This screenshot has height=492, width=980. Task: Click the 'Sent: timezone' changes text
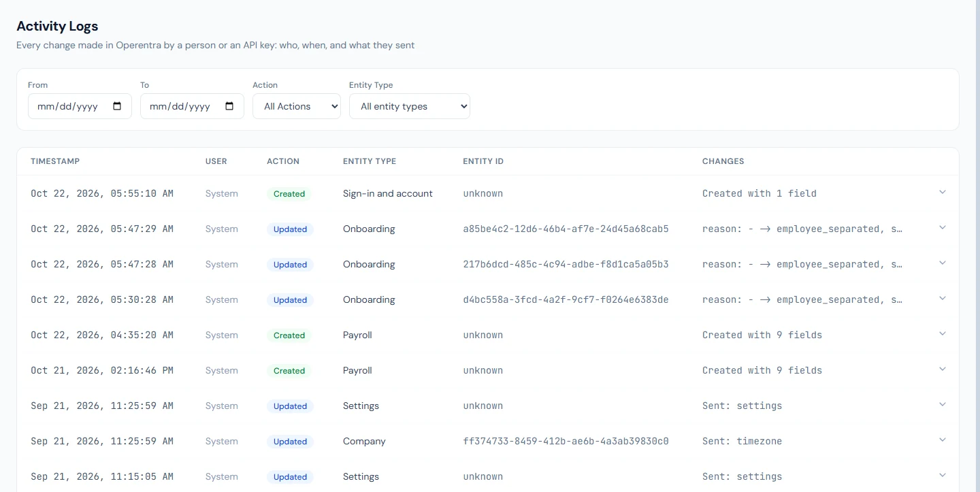click(x=742, y=441)
